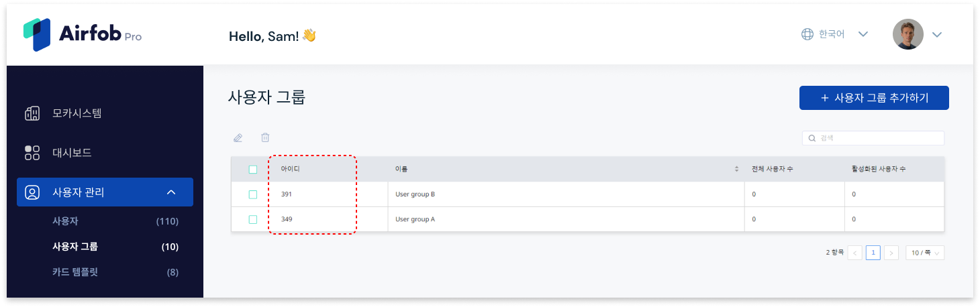This screenshot has width=980, height=307.
Task: Open the 10 / 쪽 page size dropdown
Action: click(925, 253)
